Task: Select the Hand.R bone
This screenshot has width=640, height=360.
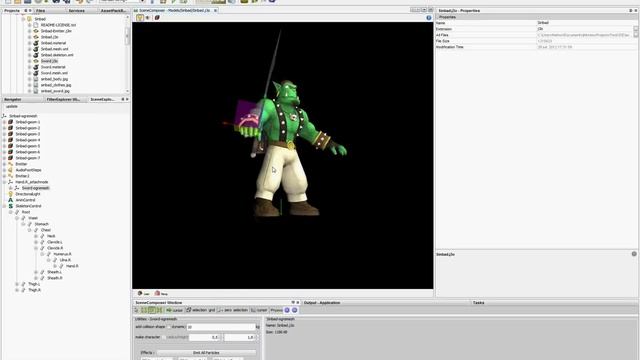Action: (72, 266)
